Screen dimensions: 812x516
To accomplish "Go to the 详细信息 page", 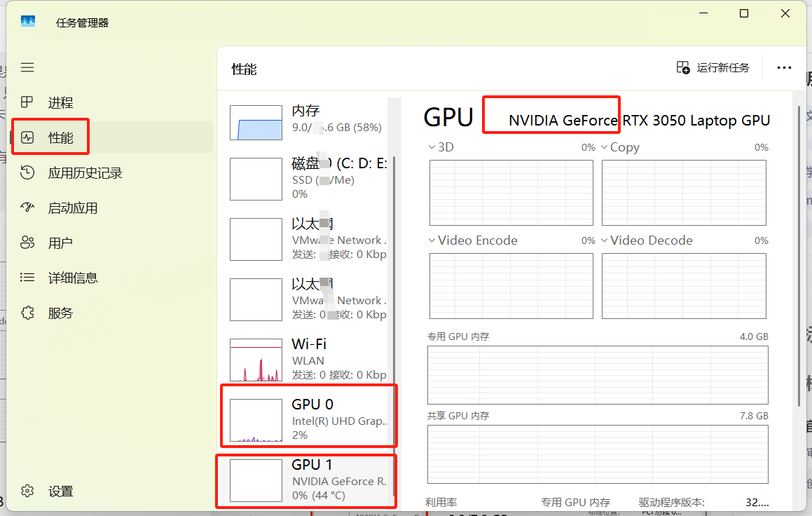I will [111, 278].
